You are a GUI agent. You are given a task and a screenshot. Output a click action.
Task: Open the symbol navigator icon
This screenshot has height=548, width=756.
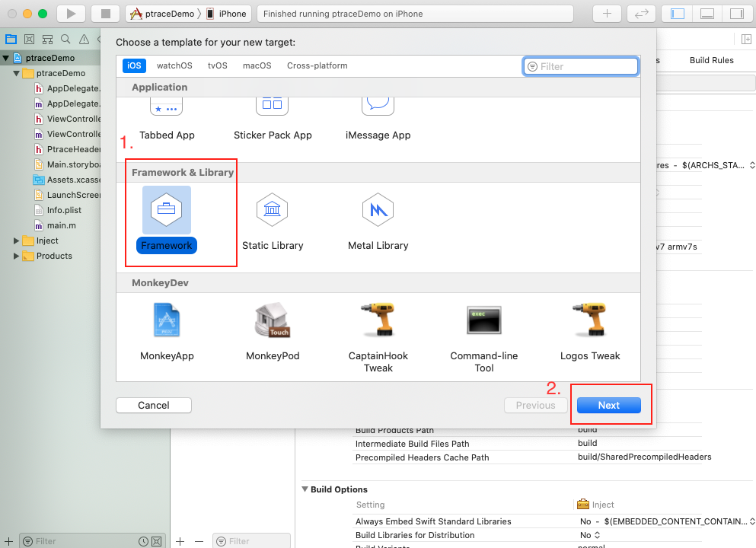[x=47, y=40]
